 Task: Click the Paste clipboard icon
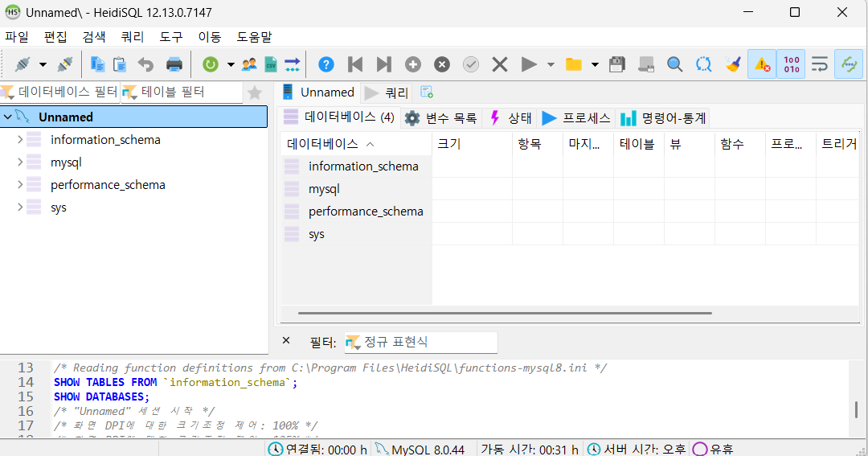coord(120,64)
